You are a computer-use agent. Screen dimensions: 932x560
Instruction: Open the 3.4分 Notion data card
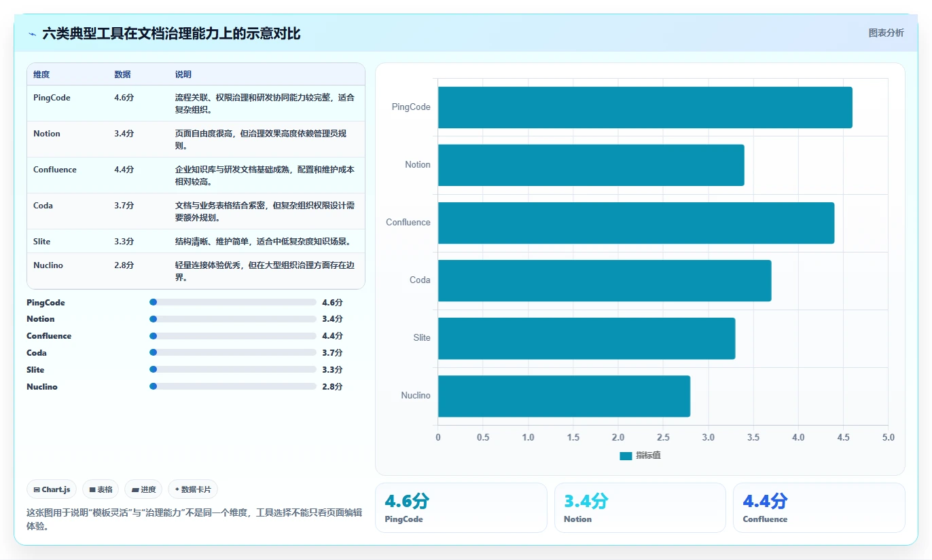[x=640, y=508]
